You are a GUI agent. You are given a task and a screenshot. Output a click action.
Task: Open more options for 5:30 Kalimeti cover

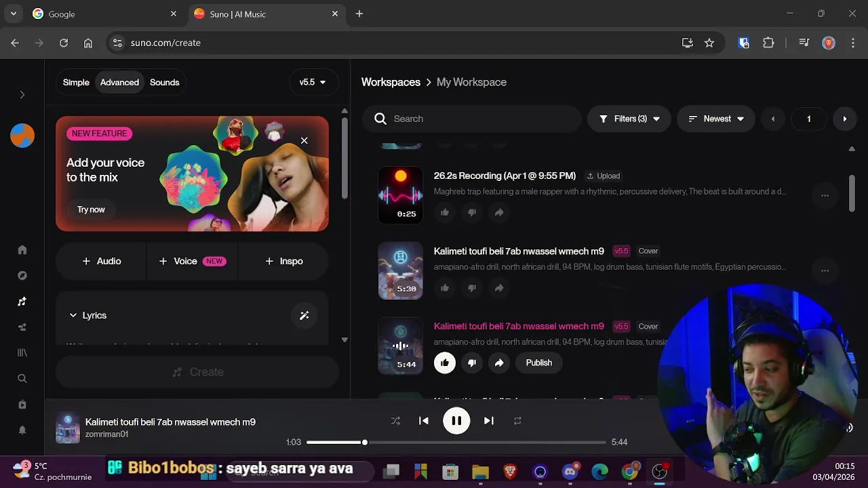825,270
